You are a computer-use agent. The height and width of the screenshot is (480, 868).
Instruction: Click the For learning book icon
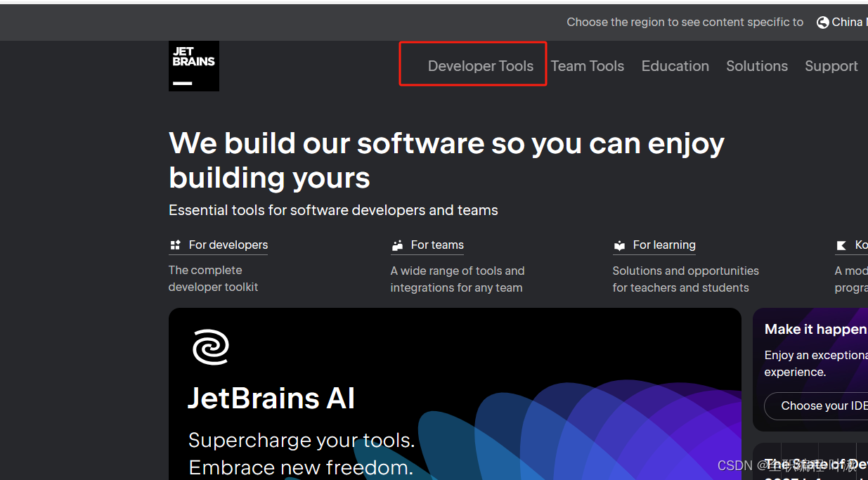coord(619,245)
